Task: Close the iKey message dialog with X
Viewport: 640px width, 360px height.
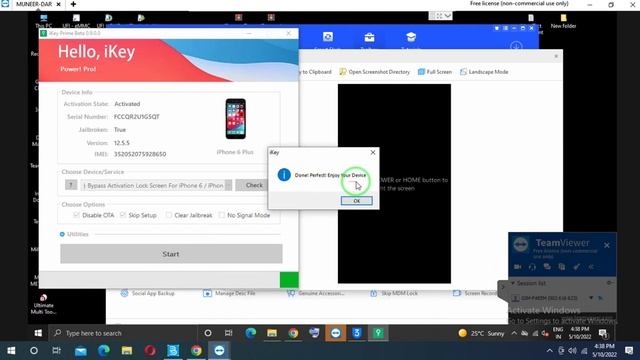Action: point(373,152)
